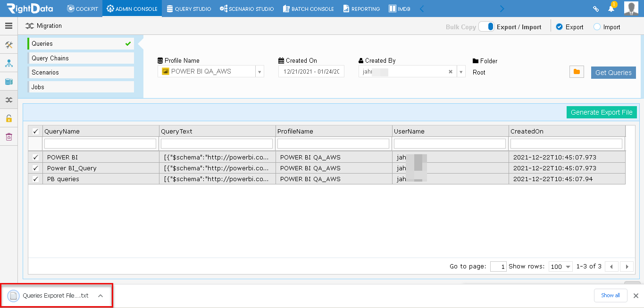Select Query Chains in migration list
644x308 pixels.
click(x=81, y=58)
